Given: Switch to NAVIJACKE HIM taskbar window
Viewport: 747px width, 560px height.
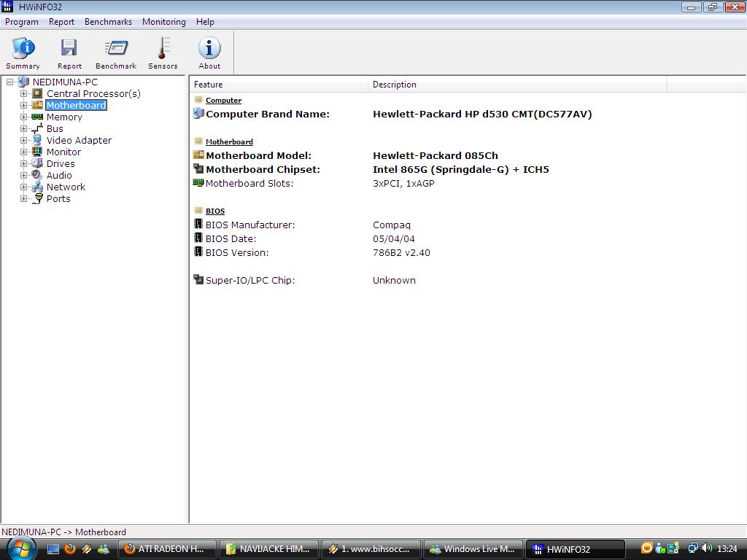Looking at the screenshot, I should pyautogui.click(x=269, y=549).
